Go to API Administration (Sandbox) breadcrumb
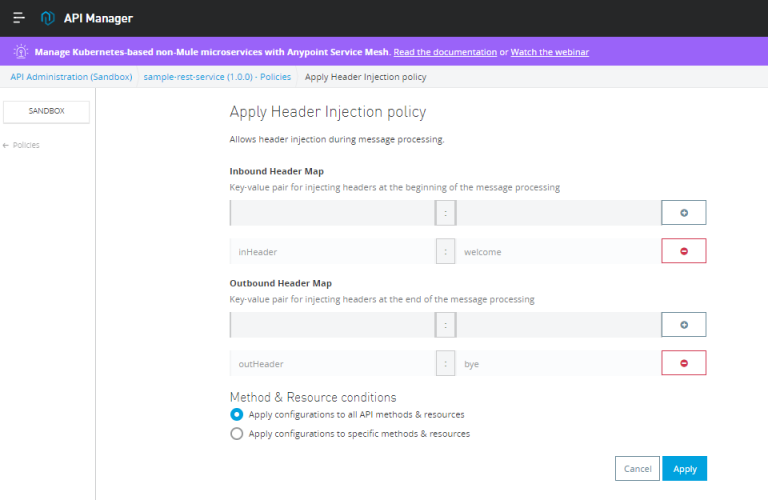Screen dimensions: 768x500 click(x=72, y=77)
